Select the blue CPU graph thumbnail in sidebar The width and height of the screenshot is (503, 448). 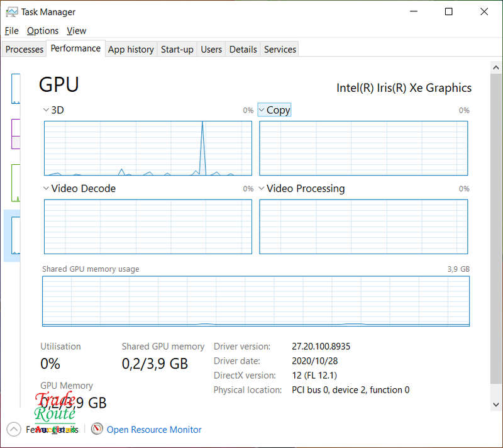coord(16,89)
